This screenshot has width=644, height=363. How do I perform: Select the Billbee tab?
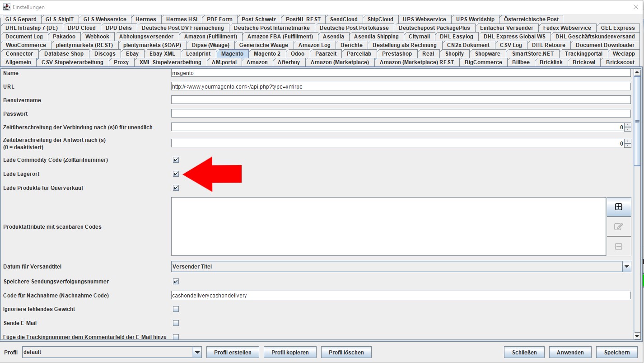(521, 62)
